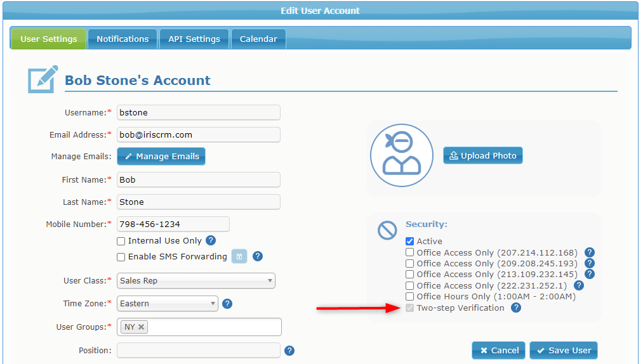
Task: Click the Username input field
Action: (x=199, y=112)
